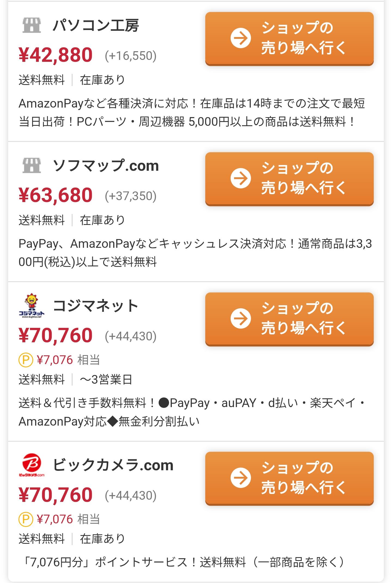Open the ソフマップ.com shop name link
The height and width of the screenshot is (583, 392).
pyautogui.click(x=106, y=166)
